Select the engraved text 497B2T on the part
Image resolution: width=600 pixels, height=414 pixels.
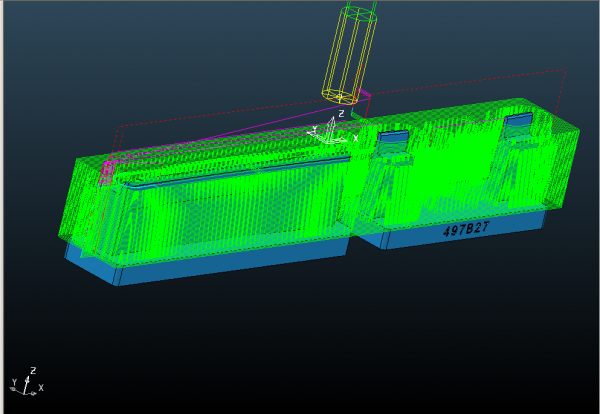466,229
